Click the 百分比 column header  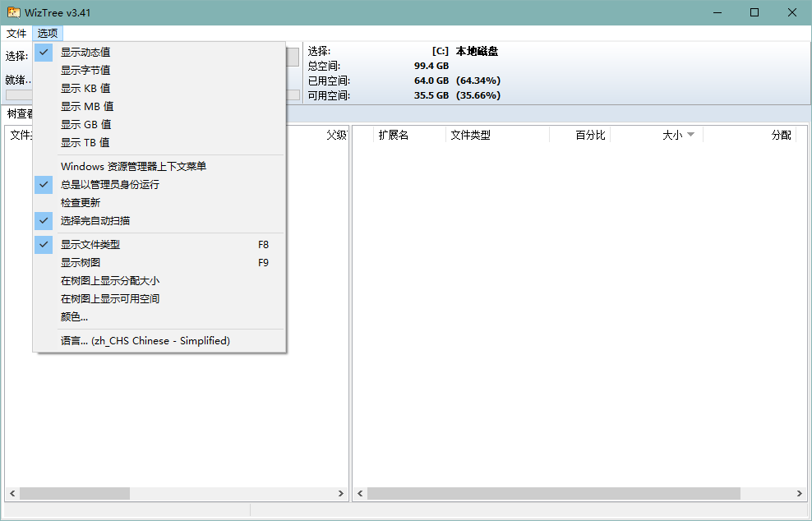coord(589,135)
